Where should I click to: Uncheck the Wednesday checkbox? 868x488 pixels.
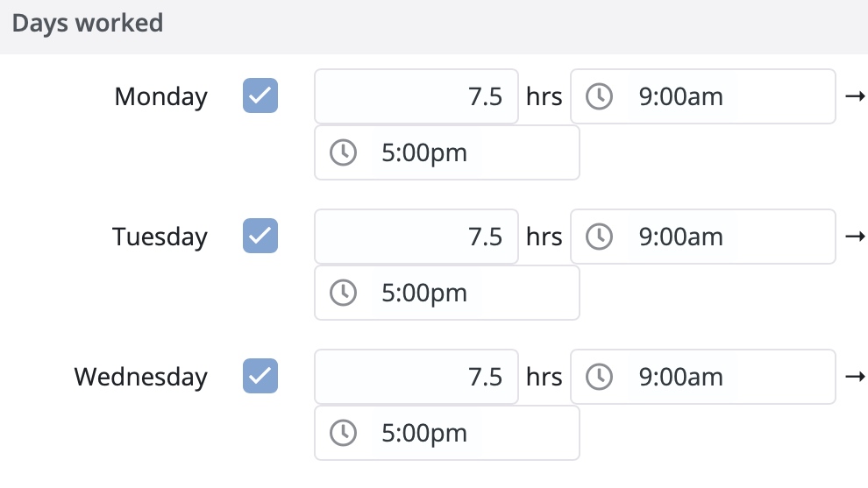[260, 376]
